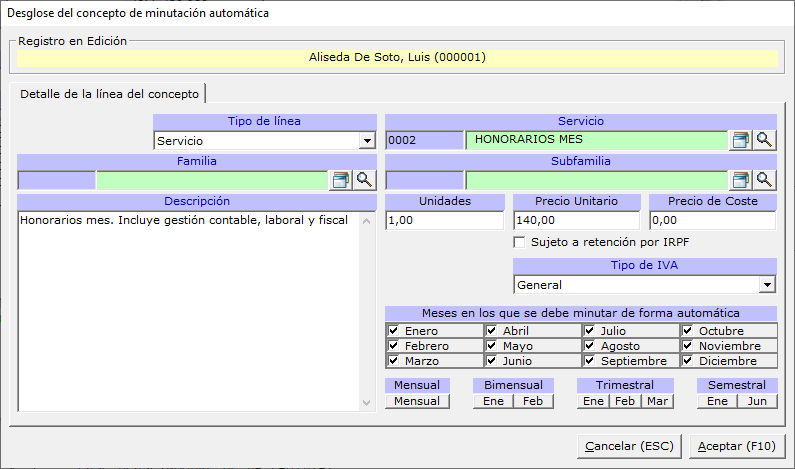
Task: Select the Detalle de la línea del concepto tab
Action: pos(109,93)
